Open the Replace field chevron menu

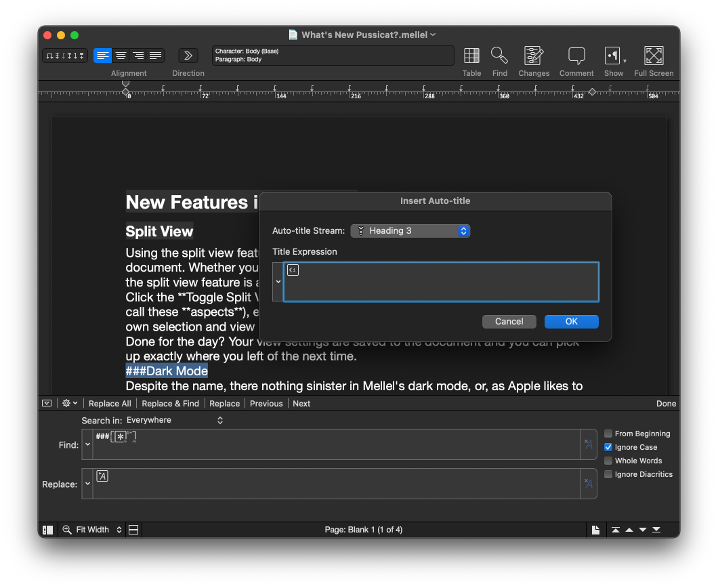[87, 484]
